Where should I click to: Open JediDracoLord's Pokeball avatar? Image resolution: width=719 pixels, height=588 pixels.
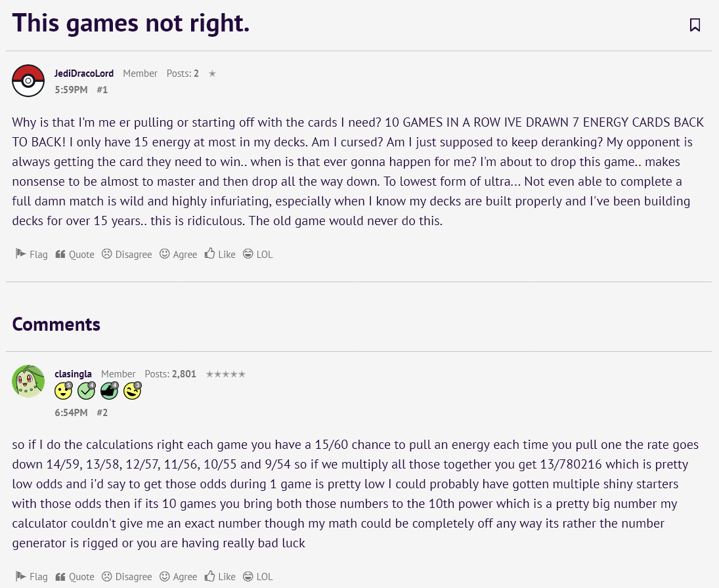28,81
